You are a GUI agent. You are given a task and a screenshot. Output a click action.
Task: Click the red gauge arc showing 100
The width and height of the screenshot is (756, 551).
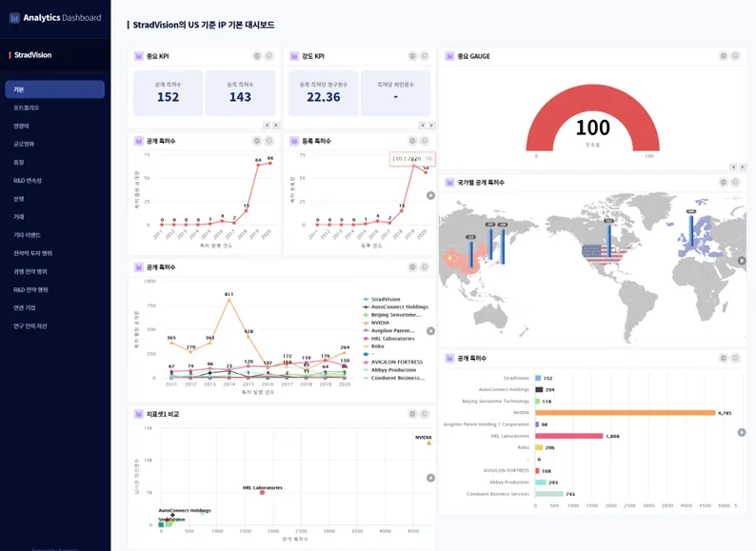592,99
